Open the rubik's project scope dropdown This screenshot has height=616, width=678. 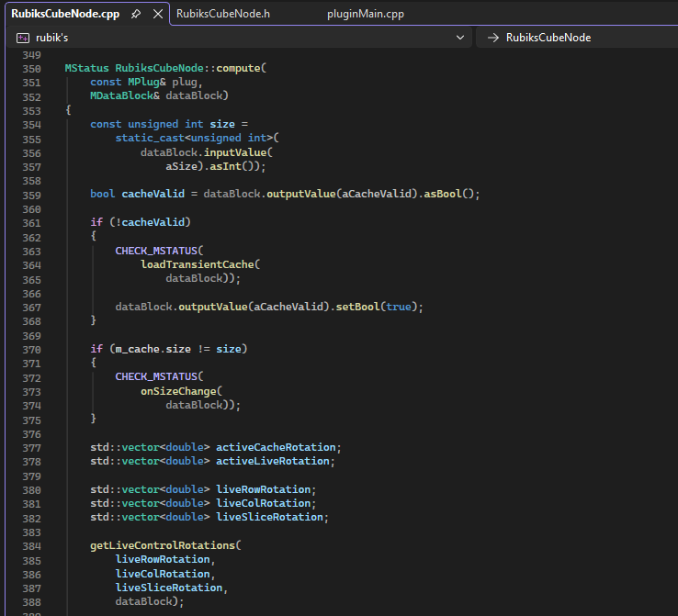point(460,38)
